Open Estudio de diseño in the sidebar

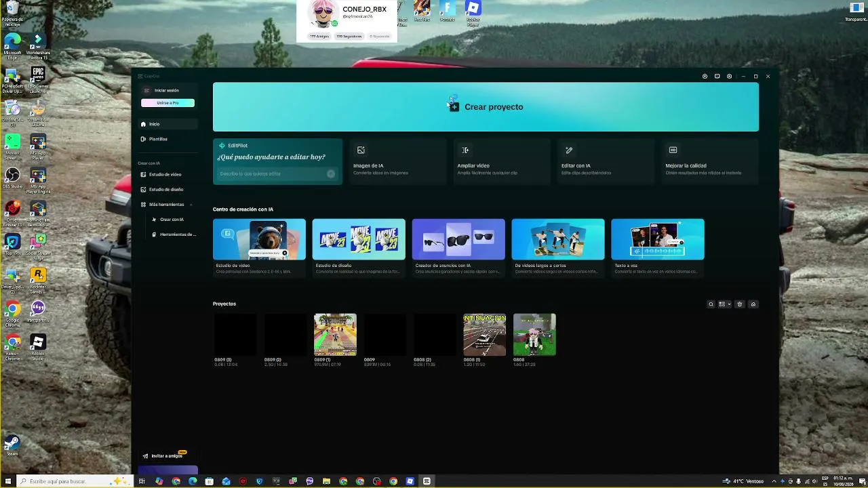[x=168, y=189]
